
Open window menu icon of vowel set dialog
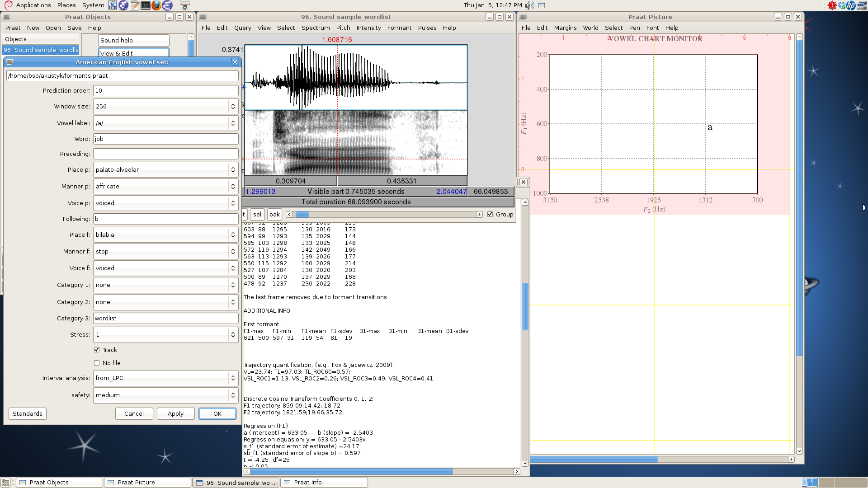coord(10,62)
